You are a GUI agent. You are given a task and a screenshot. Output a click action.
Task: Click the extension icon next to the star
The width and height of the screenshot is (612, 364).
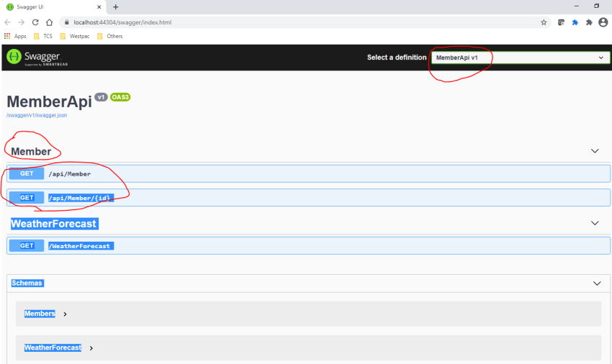[561, 22]
